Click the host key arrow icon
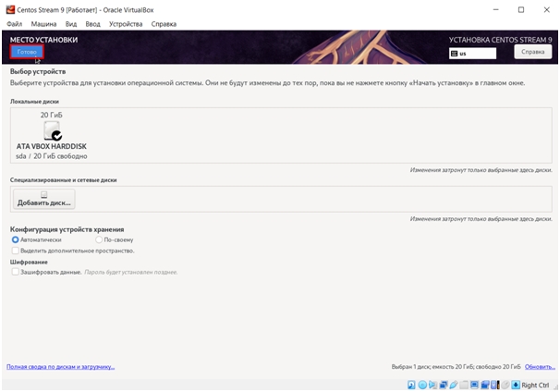 [x=515, y=385]
